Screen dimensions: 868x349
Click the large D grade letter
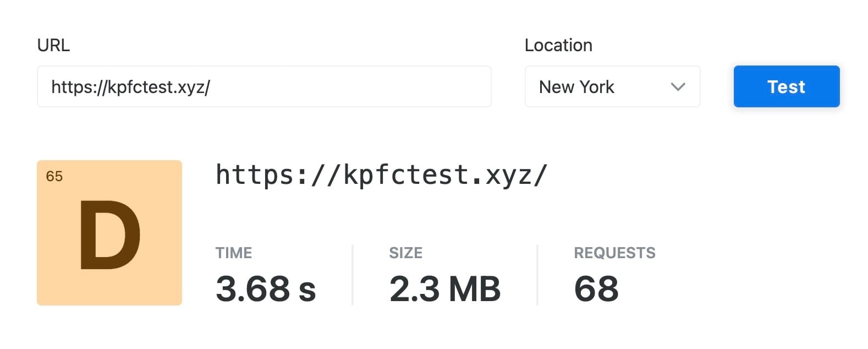point(109,235)
